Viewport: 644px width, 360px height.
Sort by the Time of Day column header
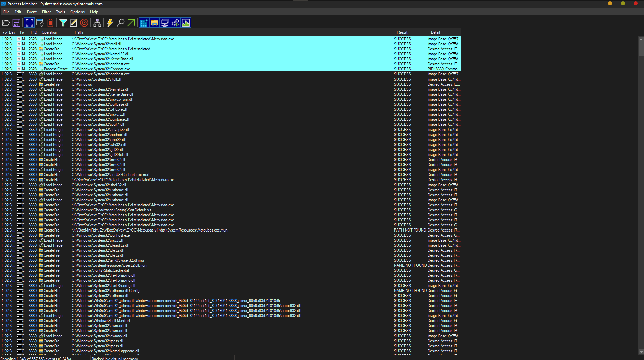[8, 32]
